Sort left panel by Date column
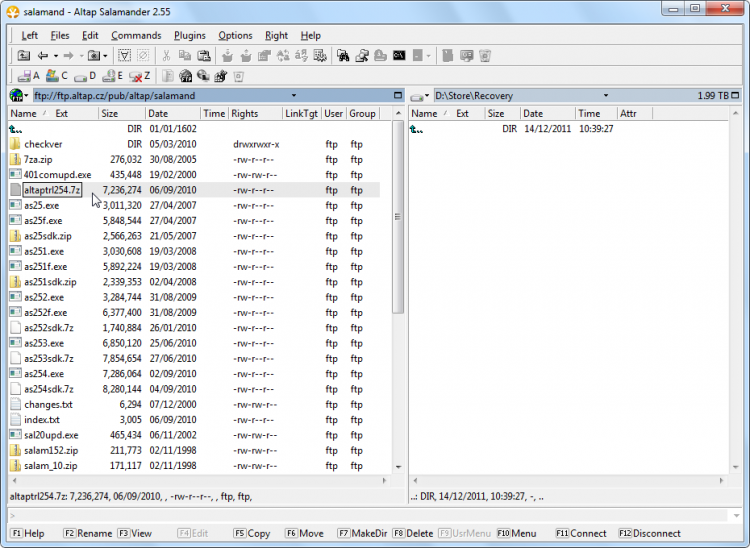Screen dimensions: 750x548 [x=172, y=113]
